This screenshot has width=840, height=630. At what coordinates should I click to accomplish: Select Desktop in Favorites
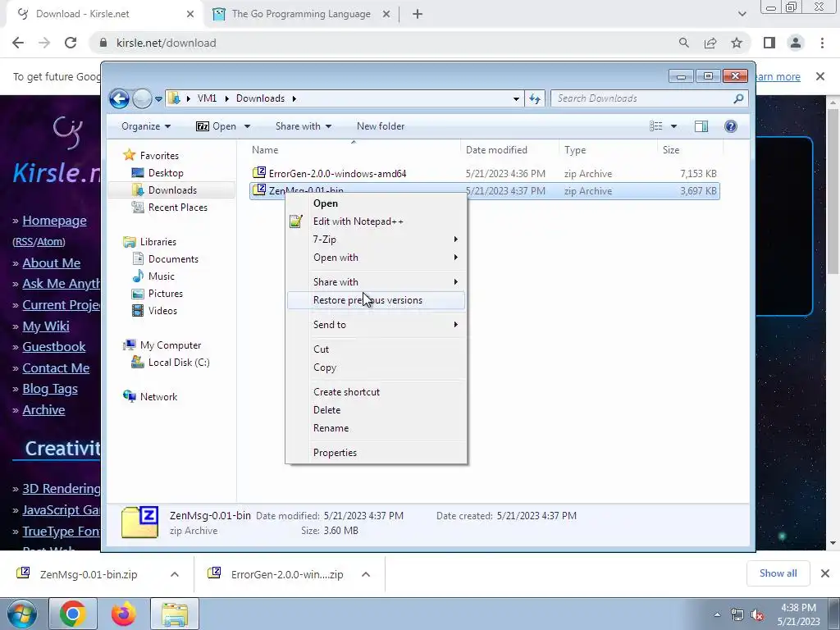pyautogui.click(x=166, y=173)
